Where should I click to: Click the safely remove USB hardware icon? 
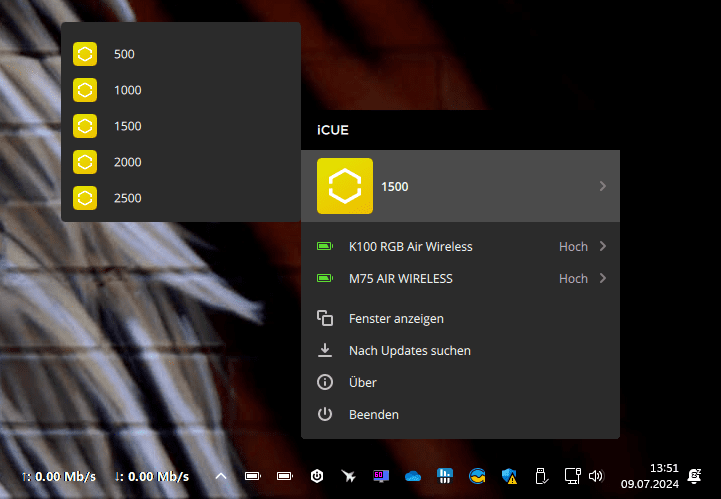[x=541, y=476]
